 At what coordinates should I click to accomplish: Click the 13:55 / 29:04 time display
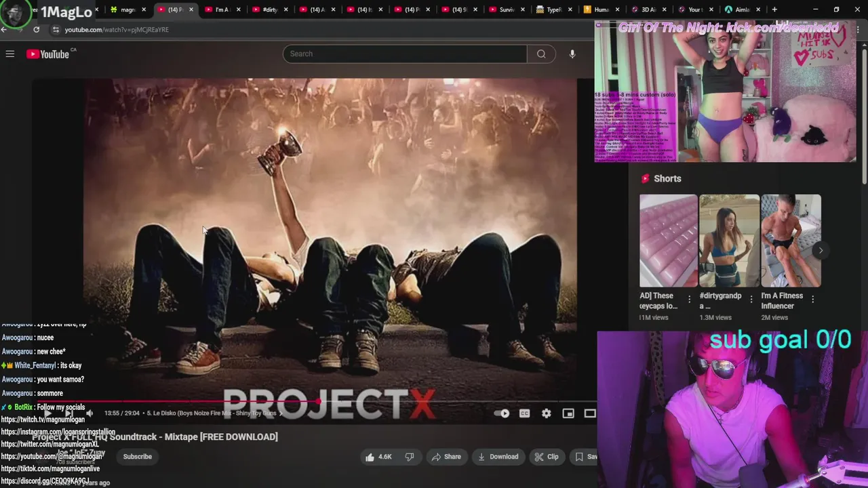point(122,413)
